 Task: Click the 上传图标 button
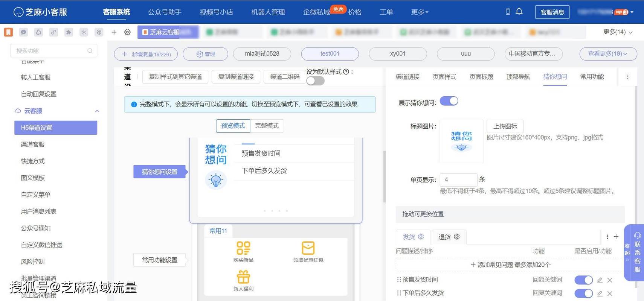coord(505,126)
